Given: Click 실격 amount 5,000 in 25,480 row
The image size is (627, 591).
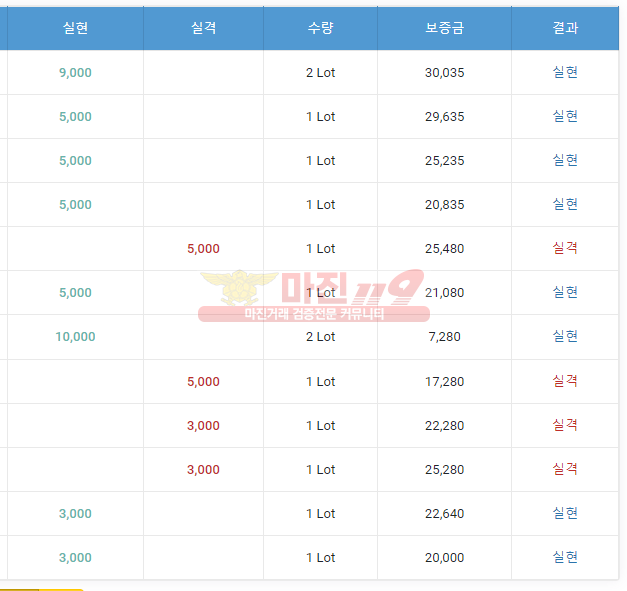Looking at the screenshot, I should pos(204,248).
